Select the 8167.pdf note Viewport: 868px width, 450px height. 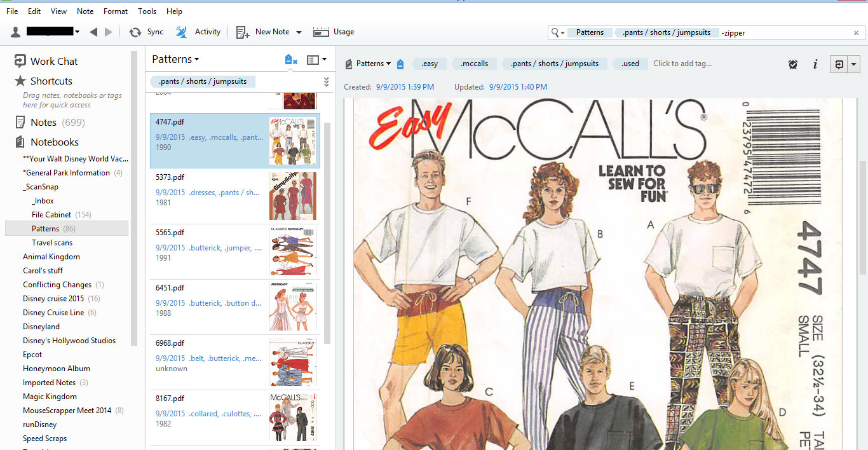234,417
